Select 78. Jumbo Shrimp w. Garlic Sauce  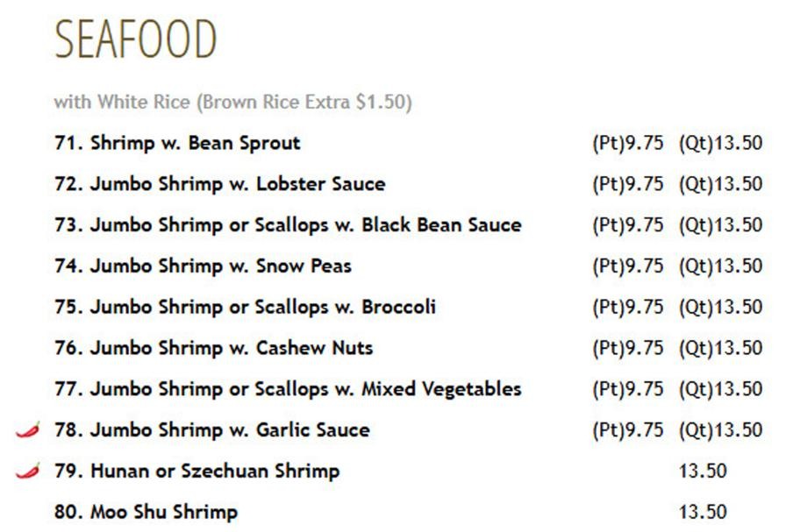(212, 430)
